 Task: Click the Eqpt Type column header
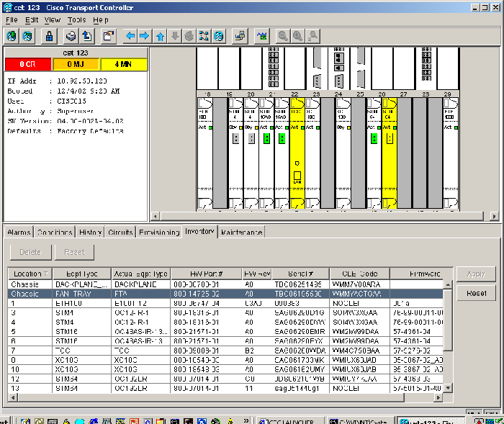coord(81,274)
